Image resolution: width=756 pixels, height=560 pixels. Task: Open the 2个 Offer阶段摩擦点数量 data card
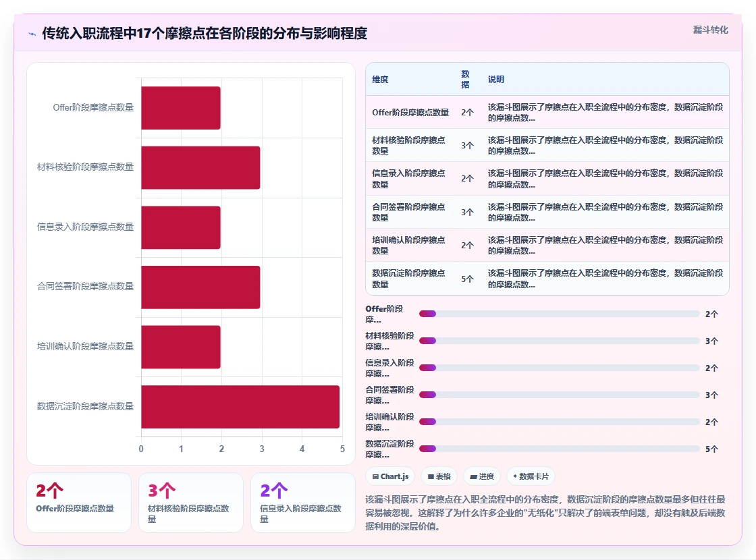pyautogui.click(x=79, y=502)
